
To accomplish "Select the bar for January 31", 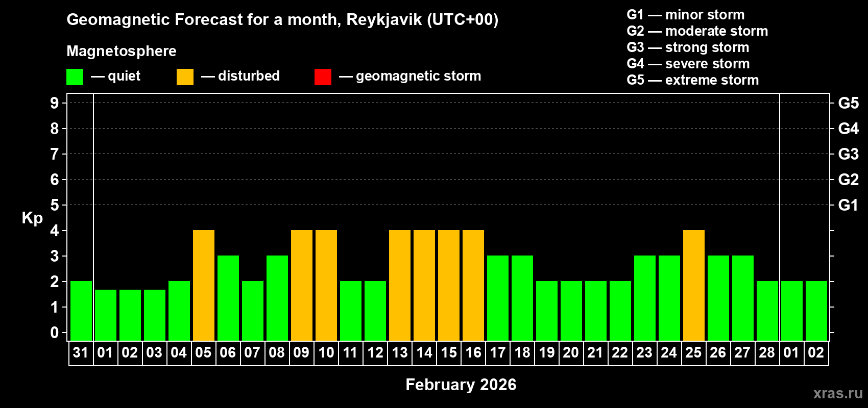I will [x=81, y=311].
